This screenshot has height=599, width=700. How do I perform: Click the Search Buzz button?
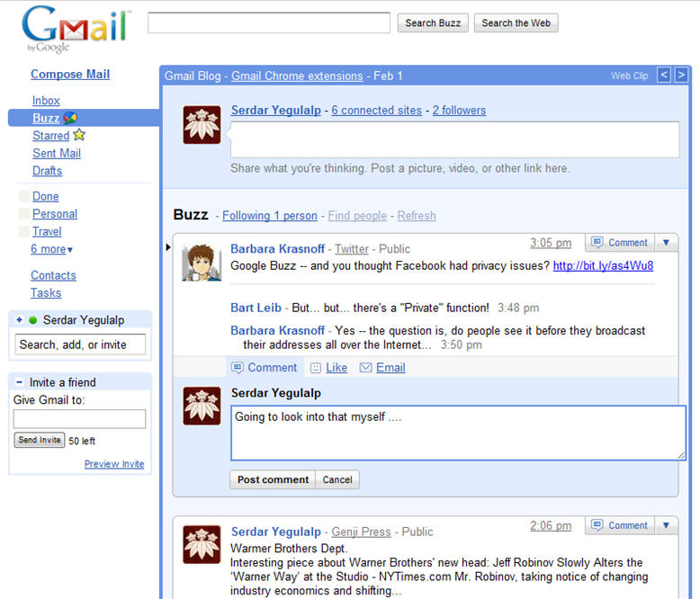[433, 22]
